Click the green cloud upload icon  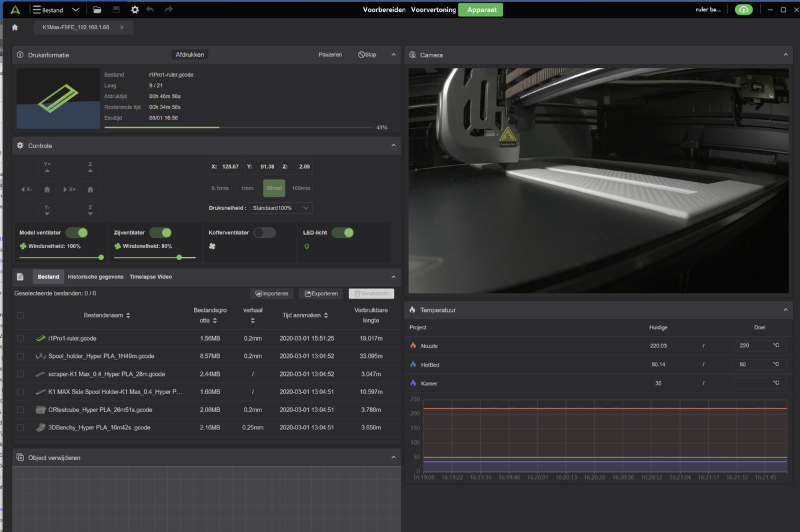743,10
